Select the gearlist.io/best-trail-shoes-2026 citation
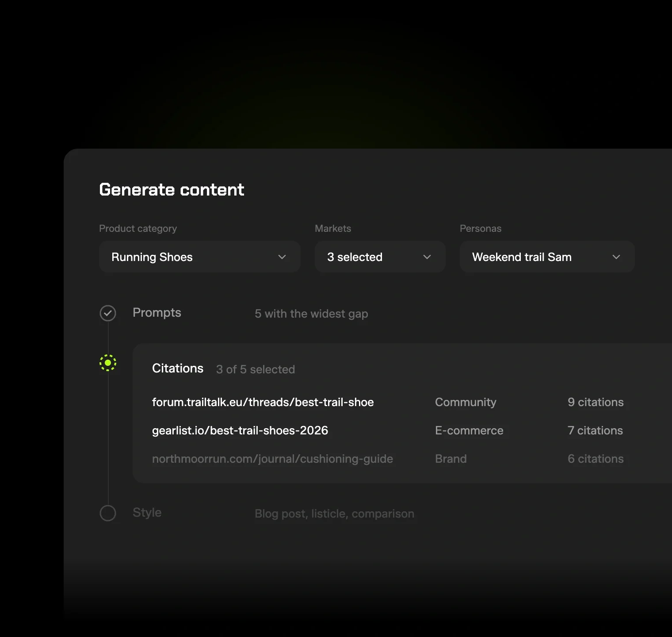This screenshot has height=637, width=672. tap(240, 430)
